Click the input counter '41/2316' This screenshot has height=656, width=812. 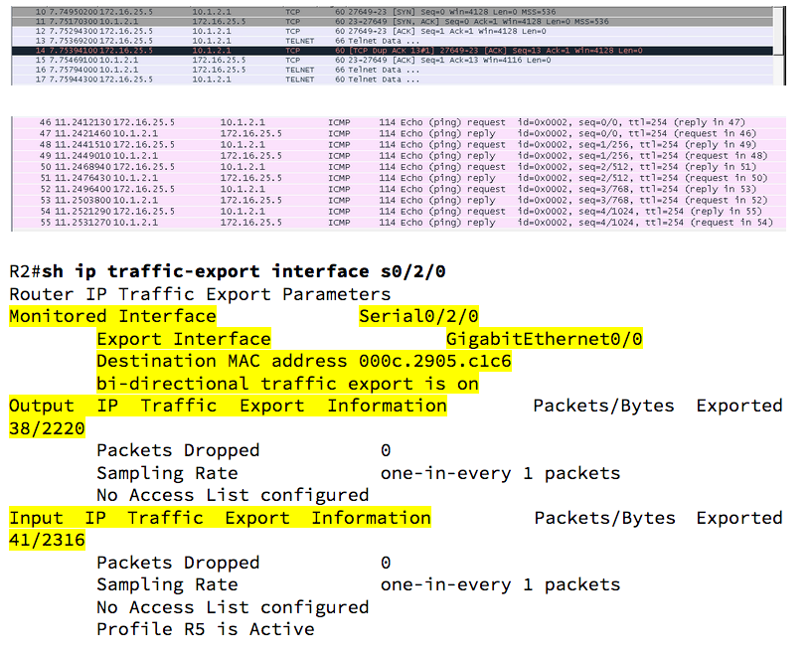click(47, 540)
